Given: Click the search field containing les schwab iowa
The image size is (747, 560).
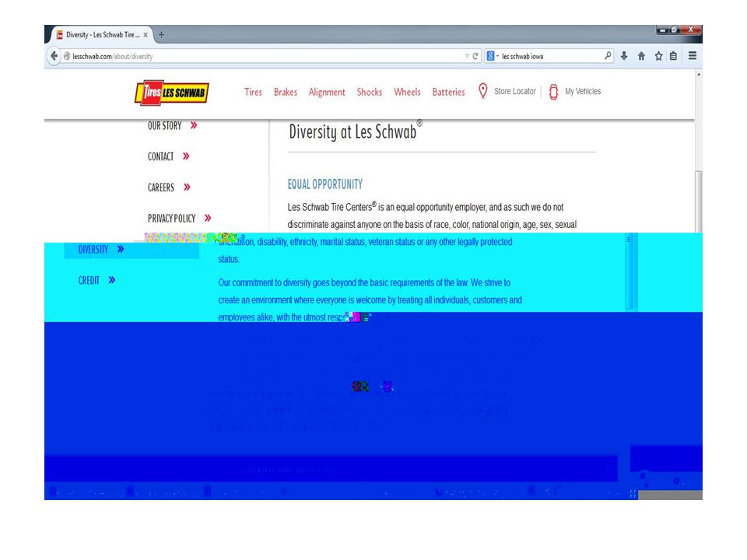Looking at the screenshot, I should tap(550, 56).
